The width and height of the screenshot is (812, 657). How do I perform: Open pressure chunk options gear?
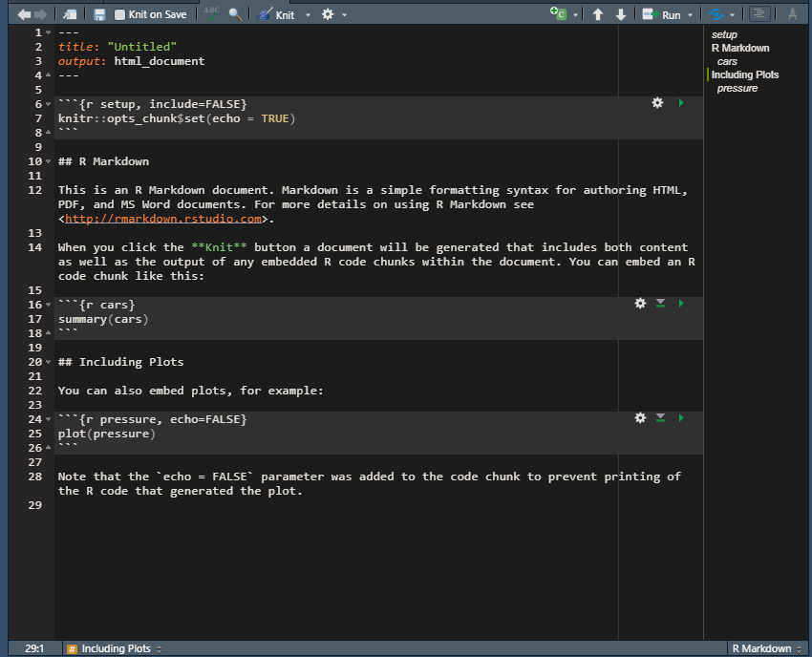coord(640,417)
